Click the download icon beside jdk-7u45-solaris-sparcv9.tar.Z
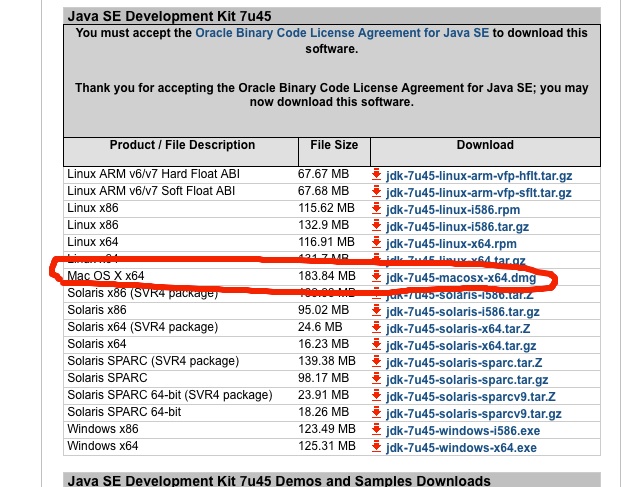626x487 pixels. (x=376, y=396)
